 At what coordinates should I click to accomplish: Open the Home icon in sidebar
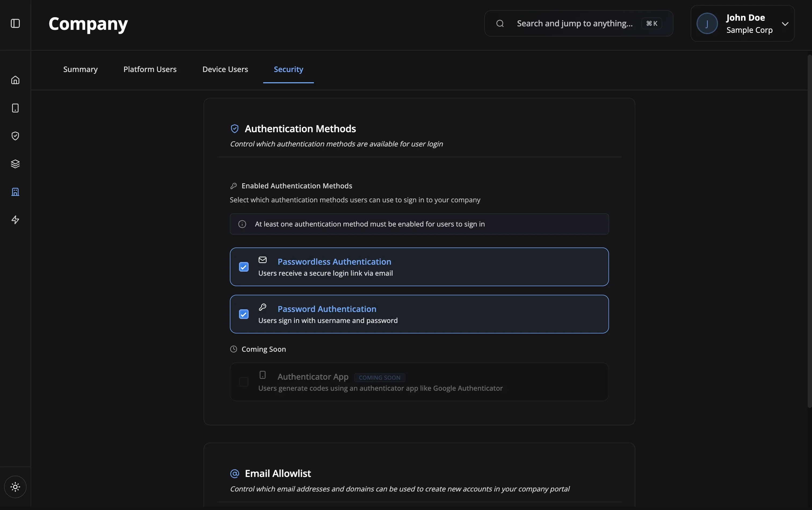click(15, 80)
